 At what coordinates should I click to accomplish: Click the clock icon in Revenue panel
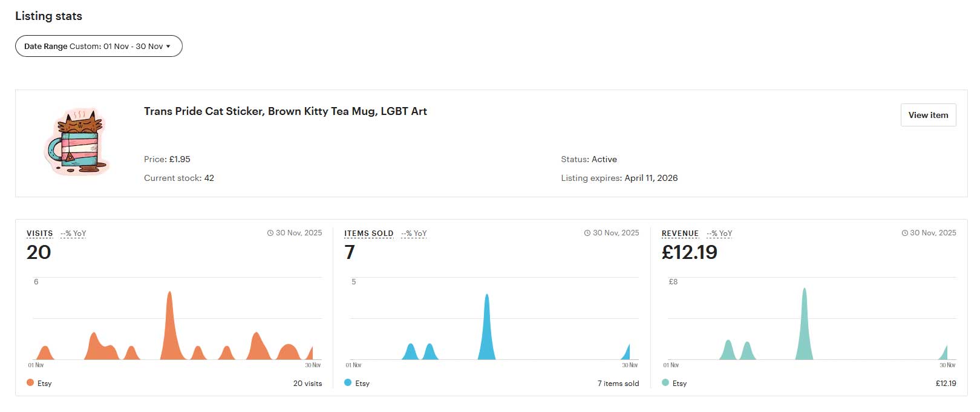pyautogui.click(x=904, y=233)
